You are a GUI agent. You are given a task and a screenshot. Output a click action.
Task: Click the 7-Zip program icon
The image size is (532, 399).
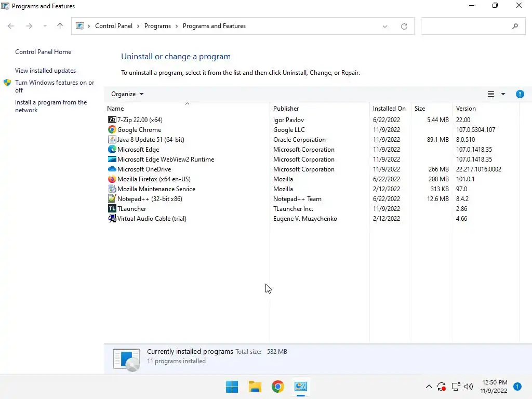tap(112, 120)
